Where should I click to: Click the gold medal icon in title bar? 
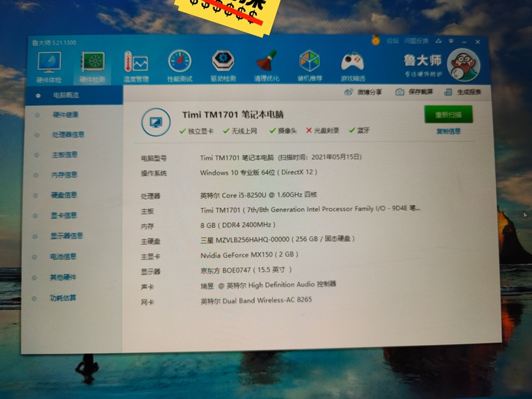click(x=376, y=41)
